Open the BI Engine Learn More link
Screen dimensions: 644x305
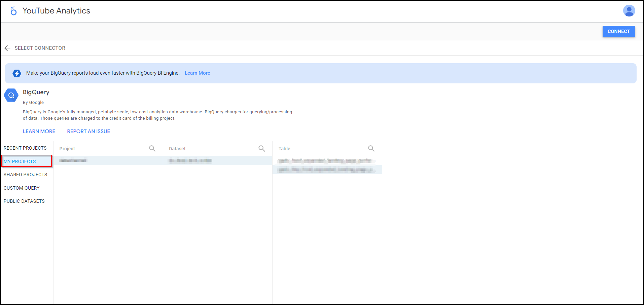(x=197, y=73)
